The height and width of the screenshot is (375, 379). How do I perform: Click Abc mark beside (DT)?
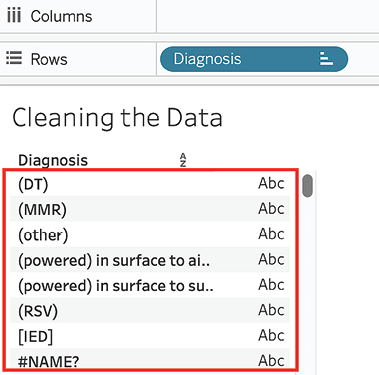click(x=271, y=183)
